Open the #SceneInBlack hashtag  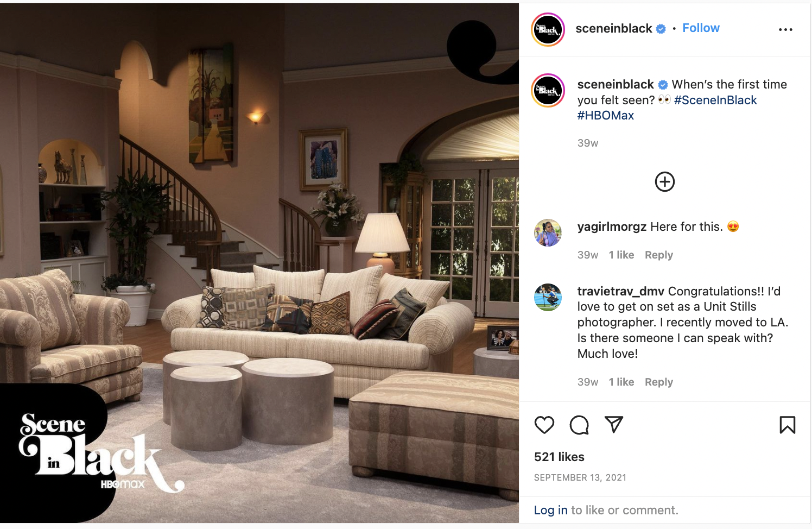715,100
